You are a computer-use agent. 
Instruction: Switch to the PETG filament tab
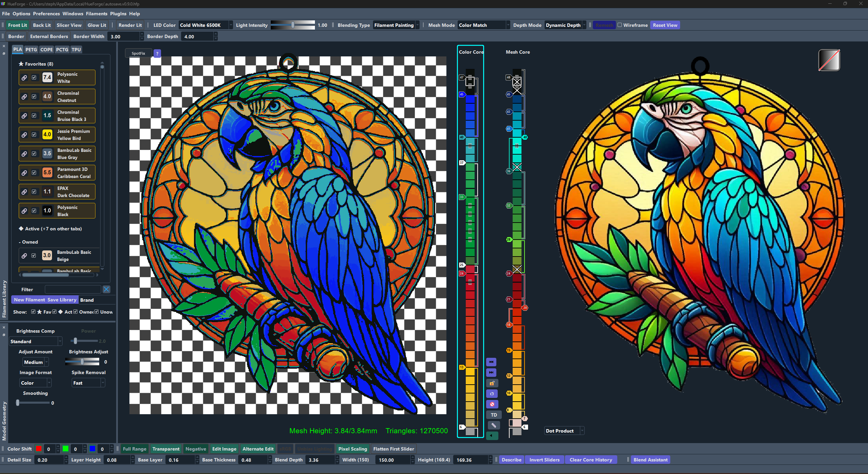tap(31, 50)
